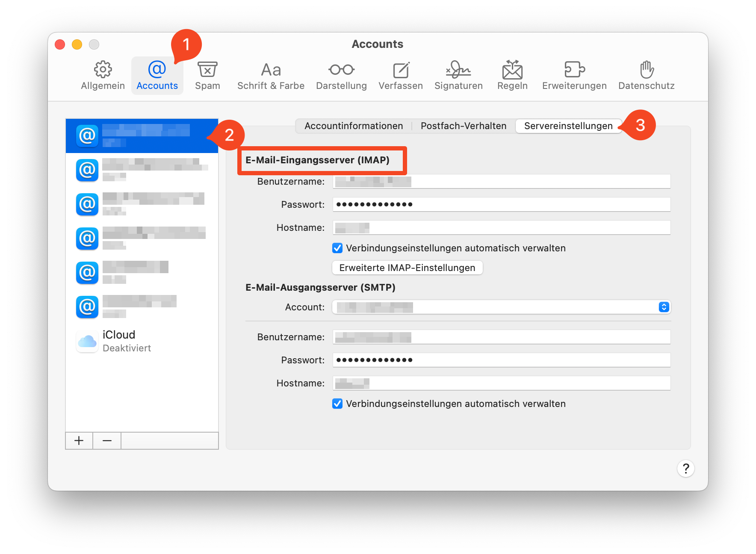Viewport: 756px width, 554px height.
Task: Add a new account with plus button
Action: pos(79,441)
